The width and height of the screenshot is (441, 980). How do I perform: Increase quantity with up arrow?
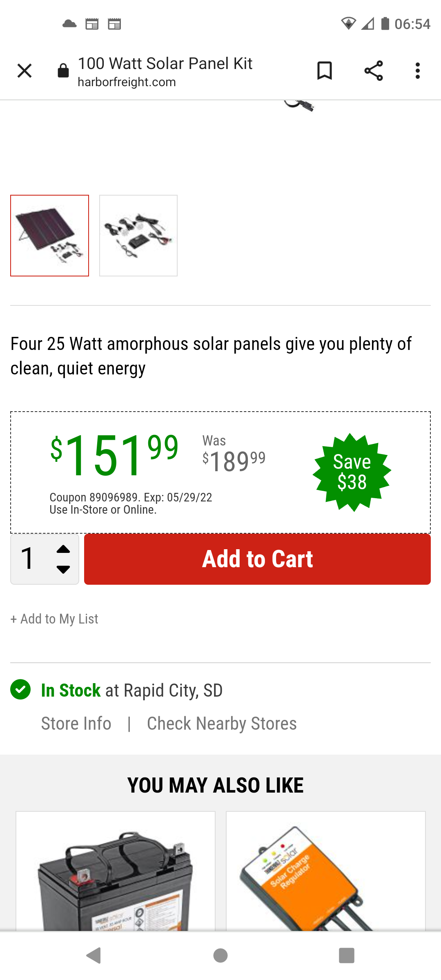tap(63, 549)
